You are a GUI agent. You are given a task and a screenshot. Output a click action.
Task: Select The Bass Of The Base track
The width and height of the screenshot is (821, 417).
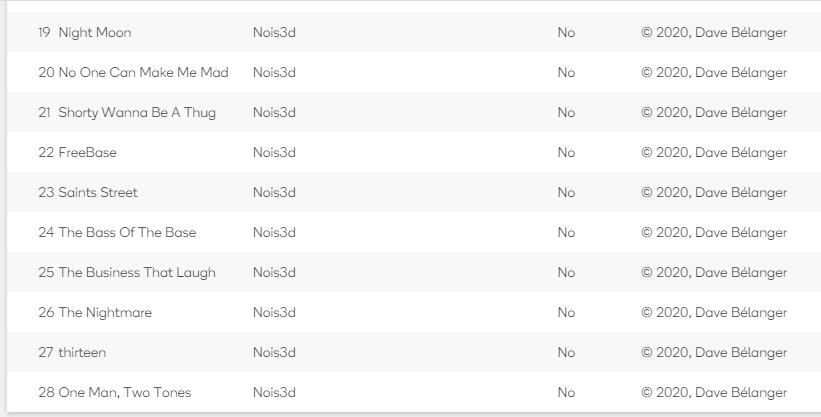point(127,233)
